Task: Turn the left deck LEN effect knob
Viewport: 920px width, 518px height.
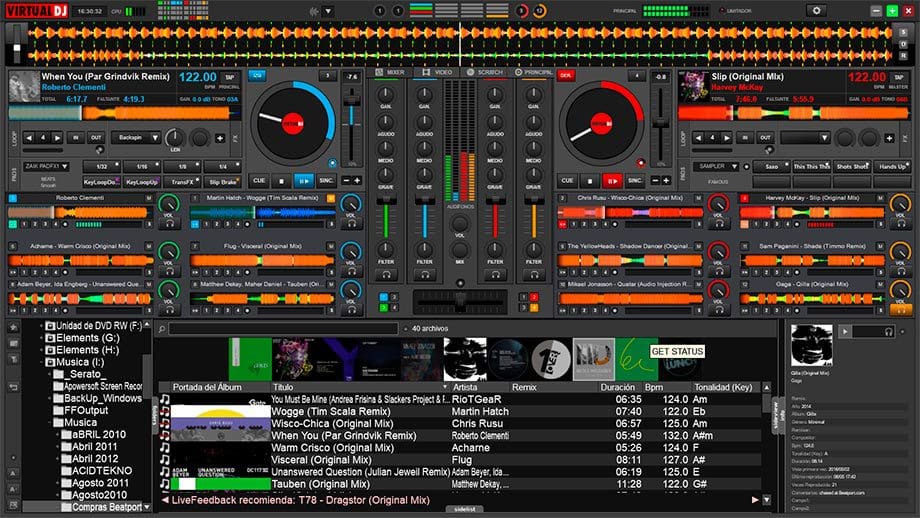Action: click(x=174, y=137)
